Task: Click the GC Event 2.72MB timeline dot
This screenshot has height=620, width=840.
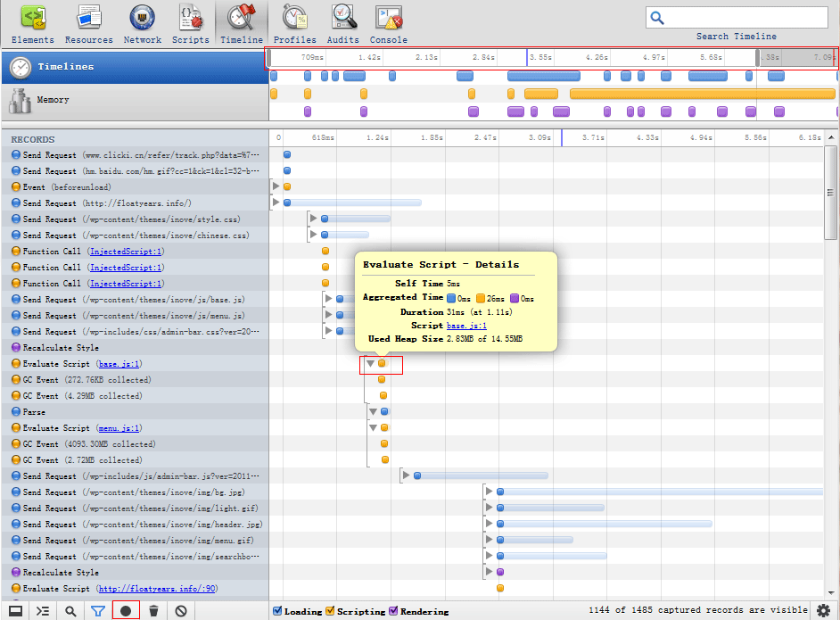Action: tap(384, 459)
